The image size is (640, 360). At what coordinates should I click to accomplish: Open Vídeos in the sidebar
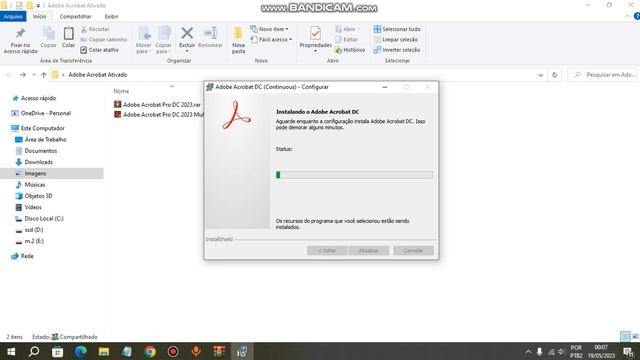pos(29,207)
